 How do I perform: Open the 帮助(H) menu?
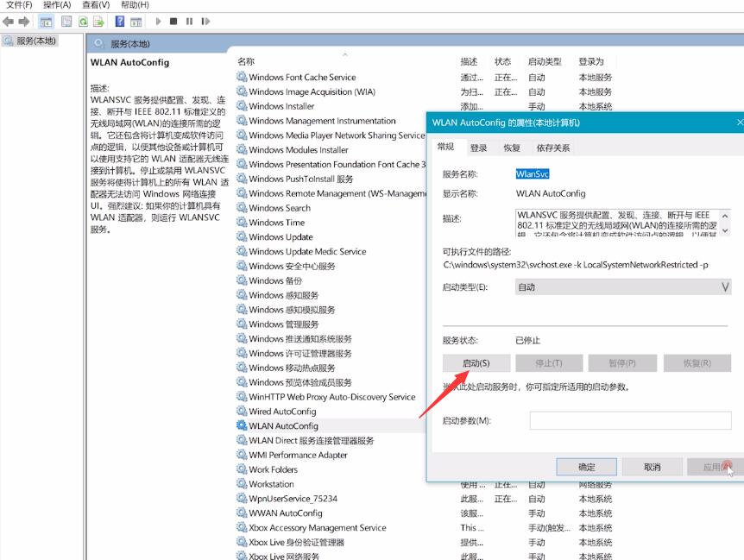pos(135,4)
